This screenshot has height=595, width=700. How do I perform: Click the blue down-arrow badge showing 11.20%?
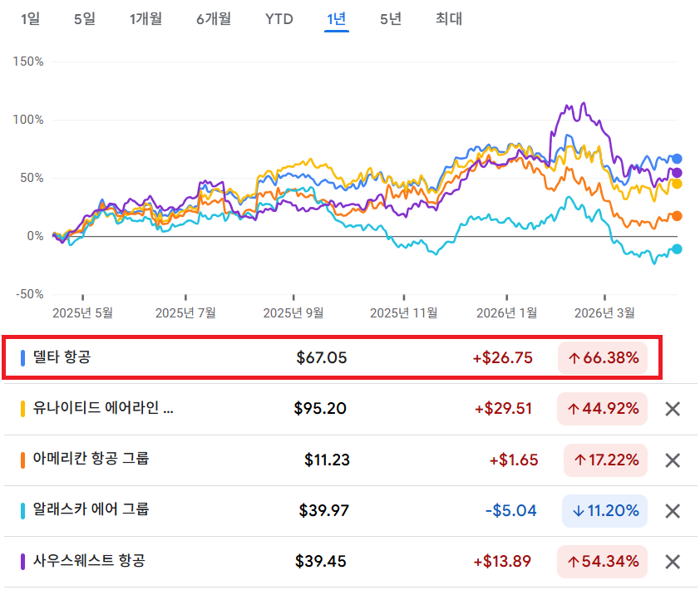[604, 511]
